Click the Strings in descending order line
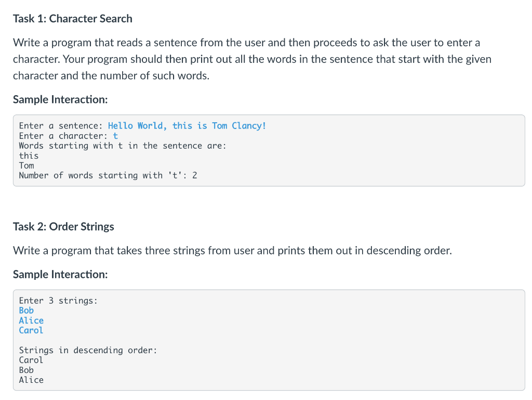Viewport: 532px width, 400px height. click(88, 351)
